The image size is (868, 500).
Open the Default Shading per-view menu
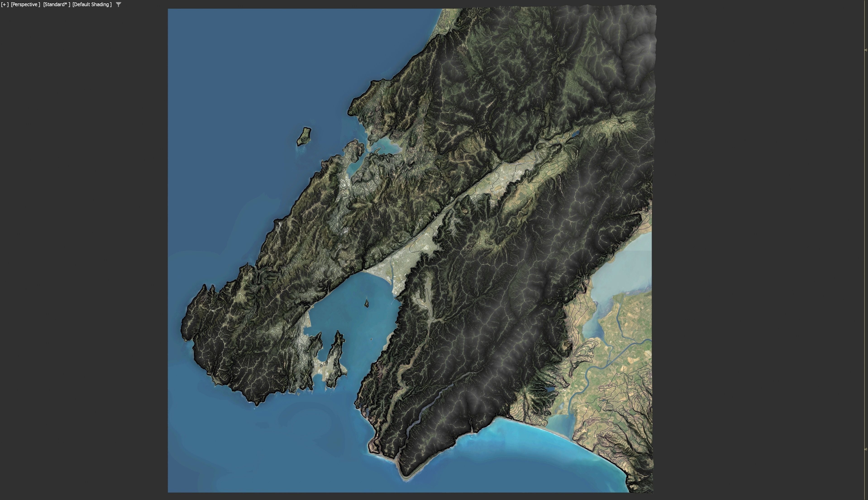(x=92, y=5)
